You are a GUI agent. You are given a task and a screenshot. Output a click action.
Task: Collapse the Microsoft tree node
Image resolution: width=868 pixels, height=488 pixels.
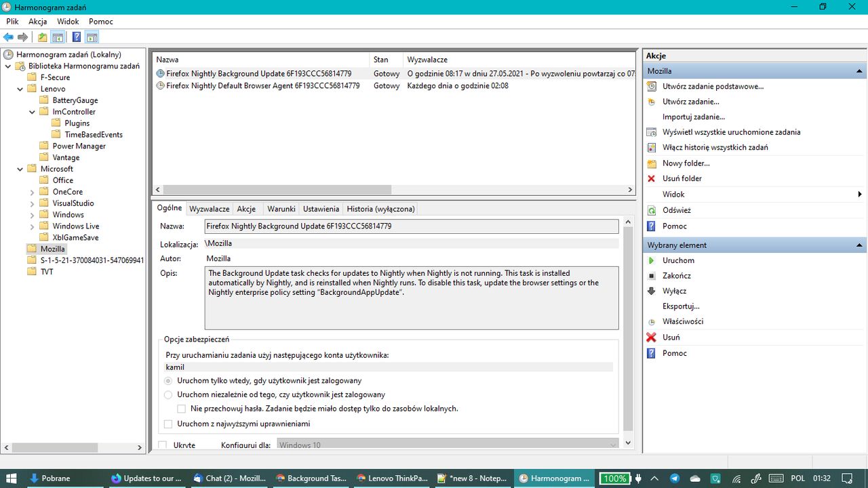pyautogui.click(x=20, y=169)
